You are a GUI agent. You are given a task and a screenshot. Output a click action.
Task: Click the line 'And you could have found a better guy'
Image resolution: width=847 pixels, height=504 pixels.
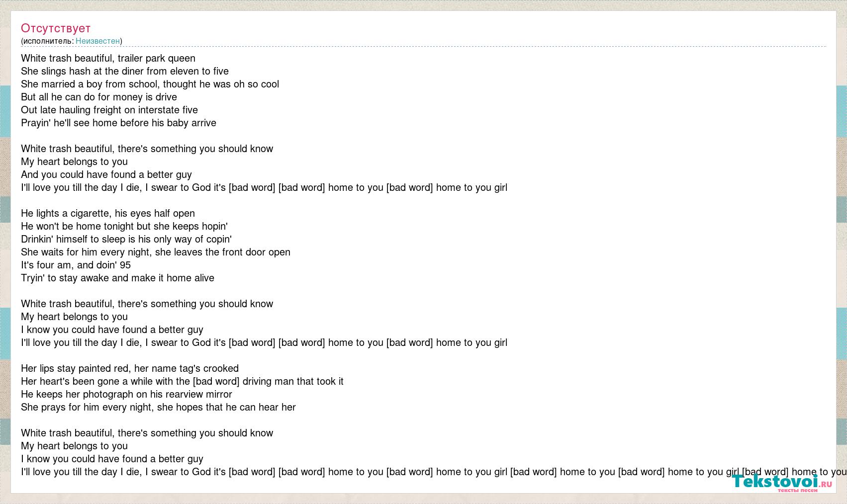coord(106,174)
